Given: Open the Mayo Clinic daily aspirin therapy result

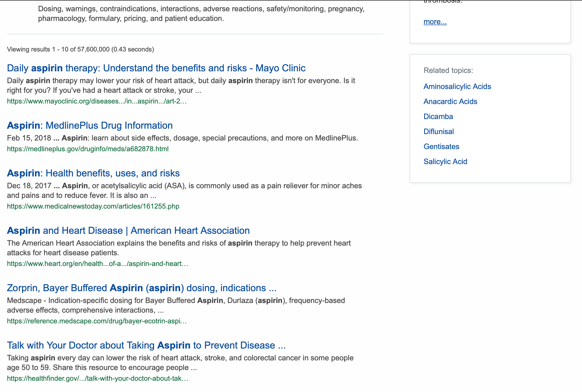Looking at the screenshot, I should tap(156, 68).
